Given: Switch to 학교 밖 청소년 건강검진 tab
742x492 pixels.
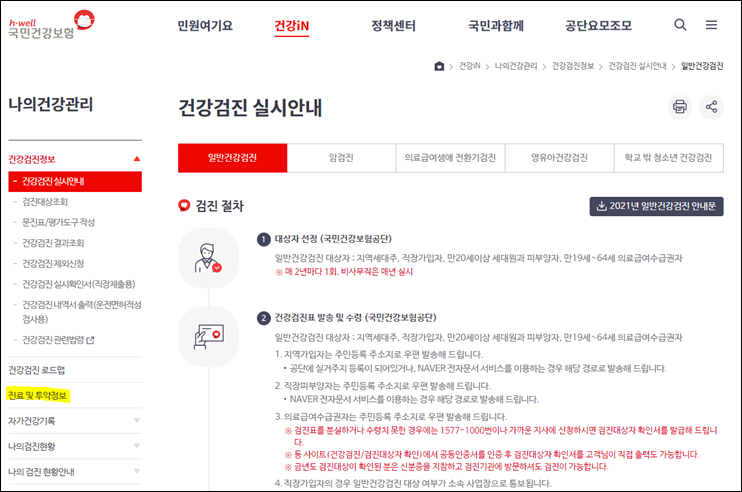Looking at the screenshot, I should point(668,158).
